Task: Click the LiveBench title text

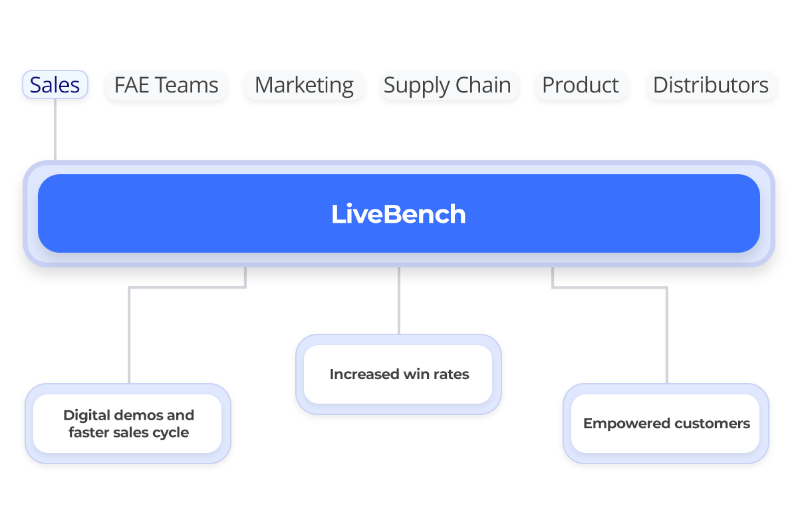Action: click(x=398, y=214)
